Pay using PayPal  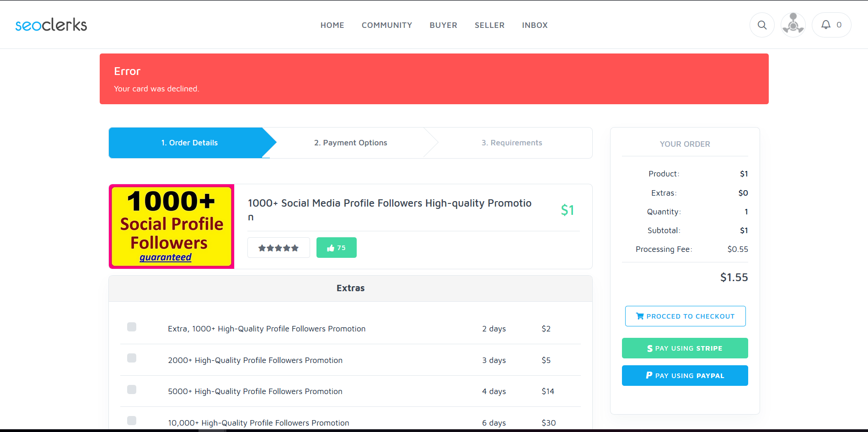pyautogui.click(x=685, y=376)
